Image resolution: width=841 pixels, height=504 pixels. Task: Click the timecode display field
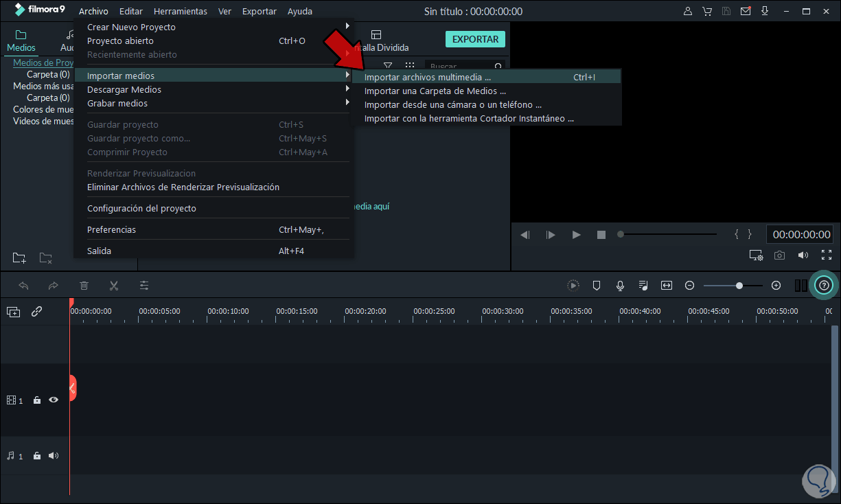799,233
